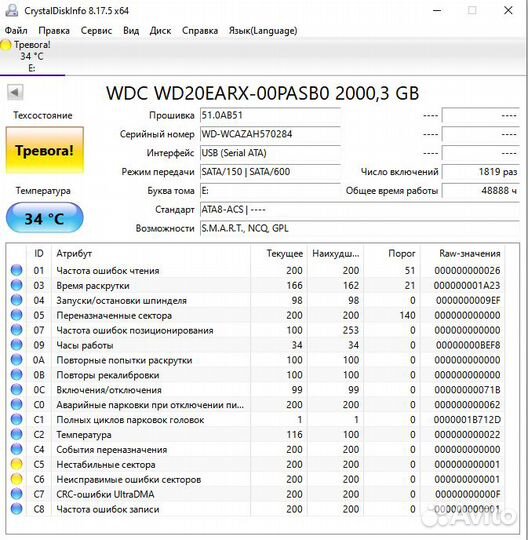Viewport: 528px width, 540px height.
Task: Click status icon for Температура attribute C2
Action: pos(17,435)
